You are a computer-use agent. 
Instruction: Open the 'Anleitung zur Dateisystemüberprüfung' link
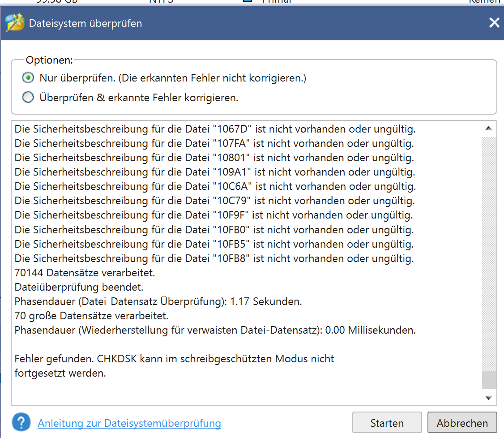(x=129, y=423)
